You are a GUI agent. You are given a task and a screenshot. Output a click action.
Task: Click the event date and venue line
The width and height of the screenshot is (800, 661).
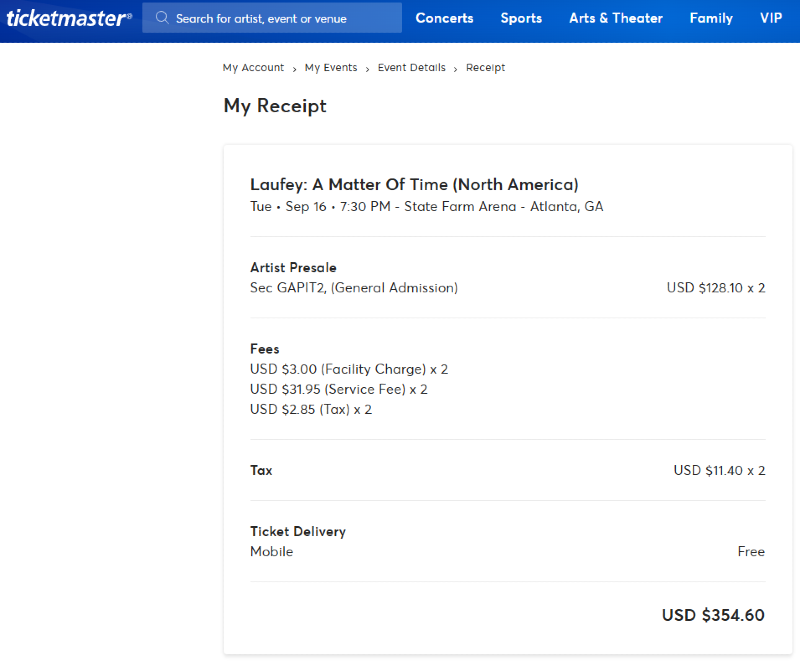(x=426, y=207)
